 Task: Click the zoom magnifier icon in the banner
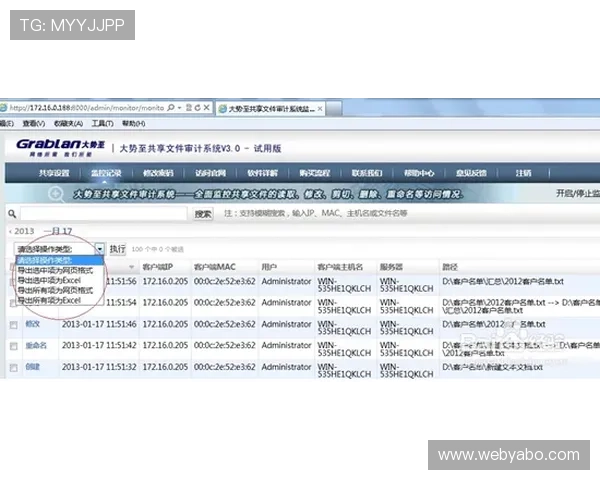point(56,194)
